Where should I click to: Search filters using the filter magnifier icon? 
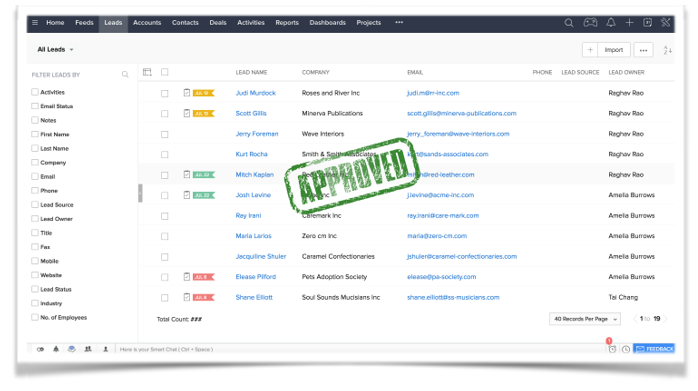pyautogui.click(x=125, y=74)
